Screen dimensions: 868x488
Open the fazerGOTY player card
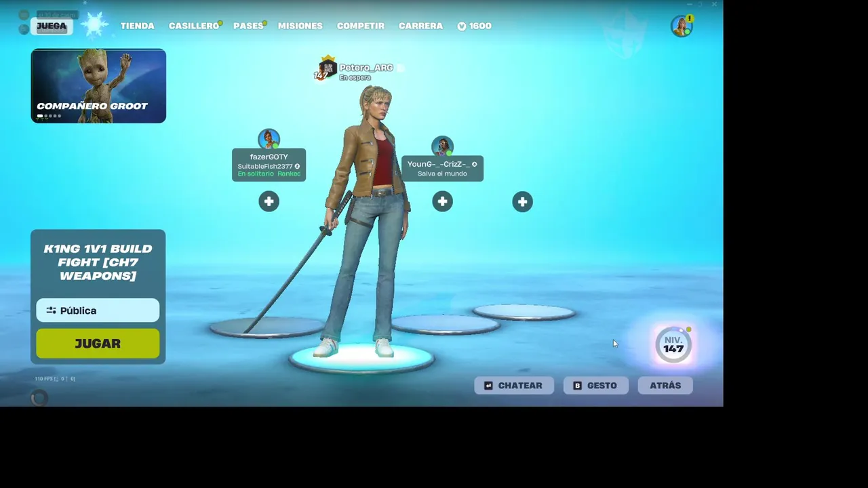269,165
